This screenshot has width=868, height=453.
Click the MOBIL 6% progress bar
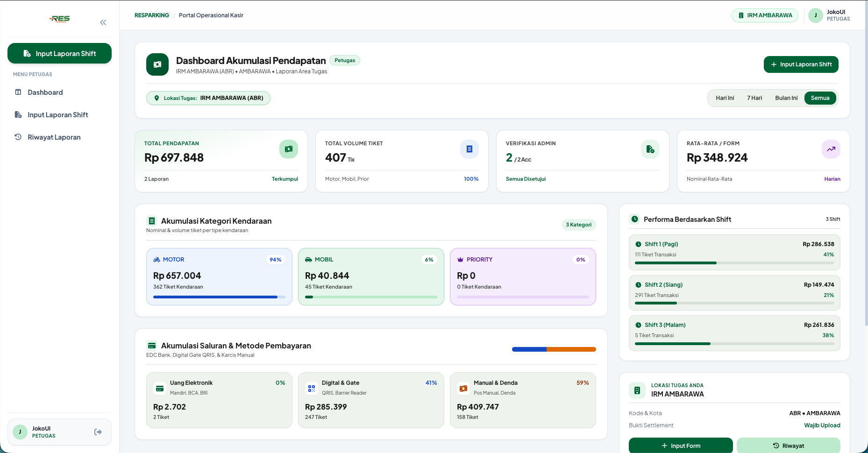coord(371,297)
